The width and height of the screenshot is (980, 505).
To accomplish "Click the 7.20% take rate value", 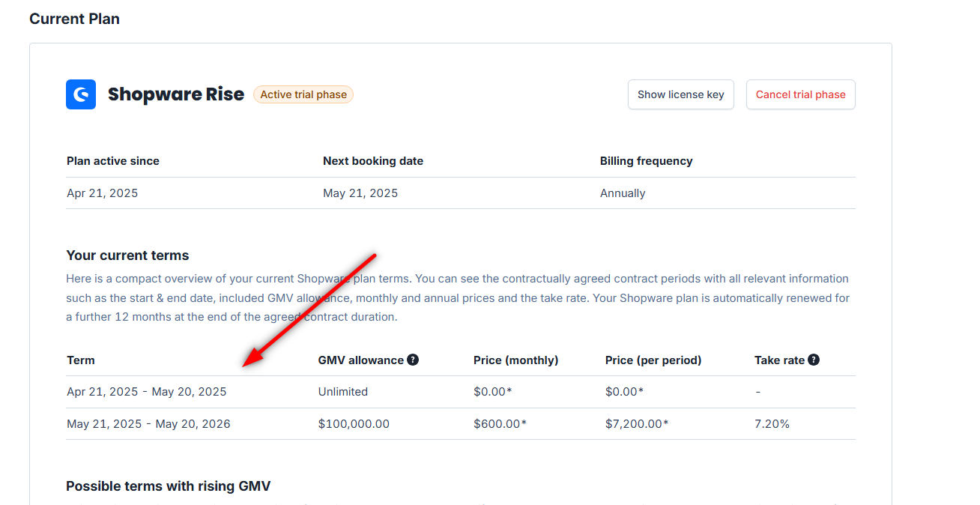I will click(772, 424).
